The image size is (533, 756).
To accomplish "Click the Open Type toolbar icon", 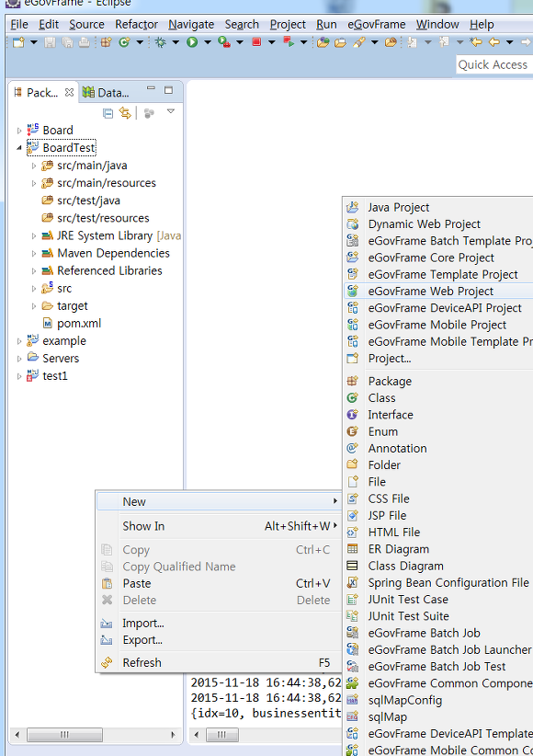I will coord(323,42).
